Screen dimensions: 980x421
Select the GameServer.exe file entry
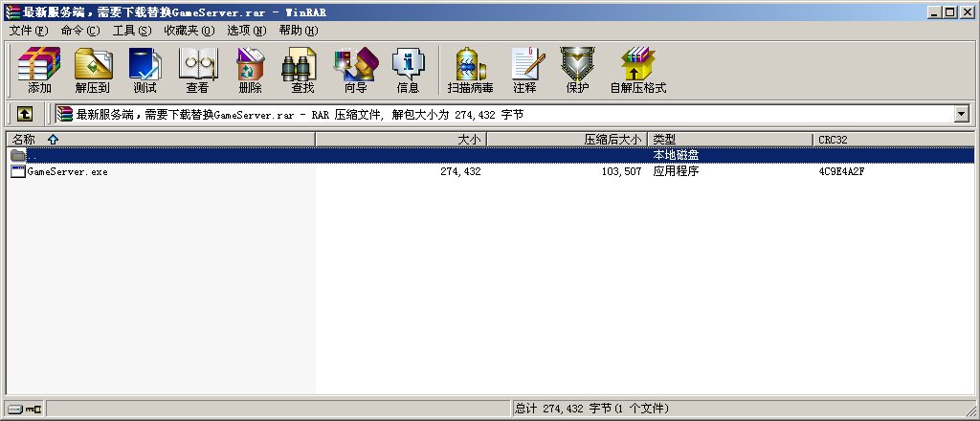click(67, 172)
